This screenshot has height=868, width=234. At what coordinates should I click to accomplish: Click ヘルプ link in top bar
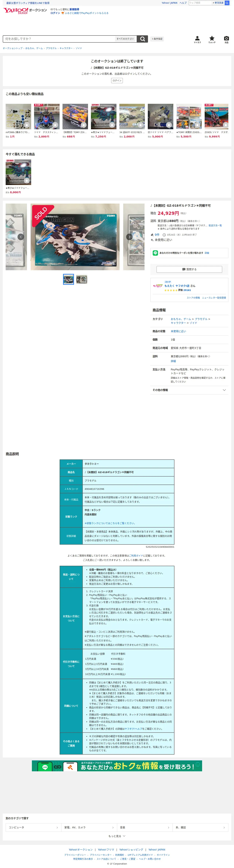[183, 3]
